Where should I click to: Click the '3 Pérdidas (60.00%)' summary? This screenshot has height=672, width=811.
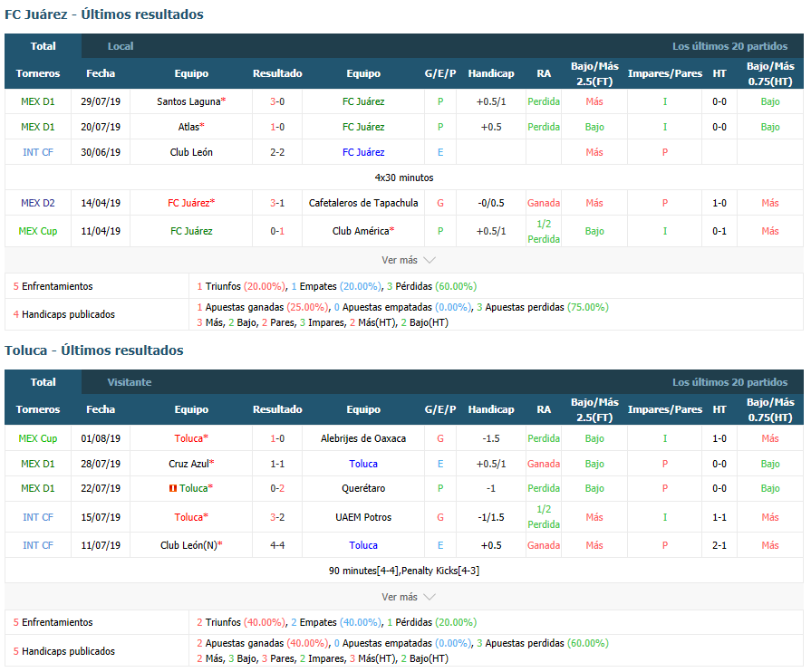[432, 286]
